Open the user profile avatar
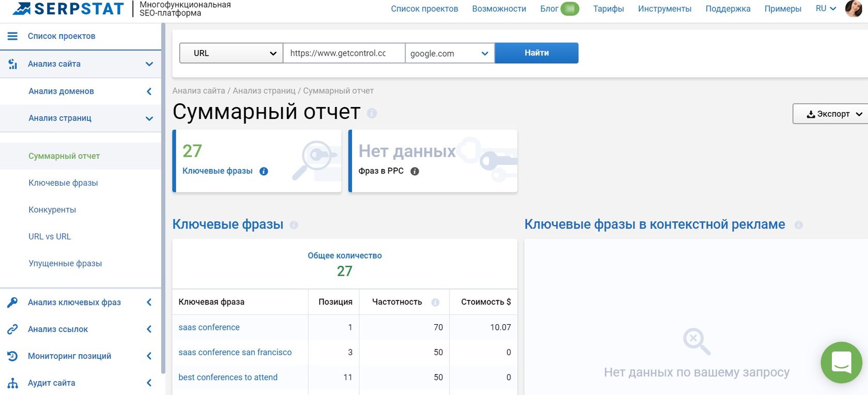This screenshot has width=868, height=395. [x=854, y=9]
